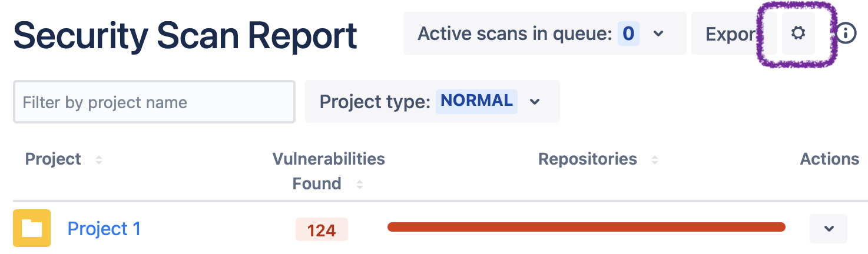
Task: Sort by the Project column header
Action: 53,159
